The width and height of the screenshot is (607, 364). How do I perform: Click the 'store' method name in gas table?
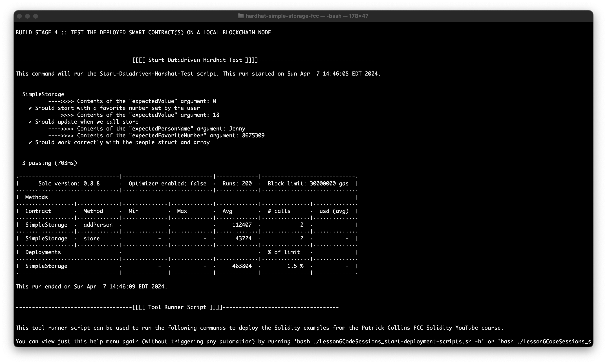(x=92, y=239)
